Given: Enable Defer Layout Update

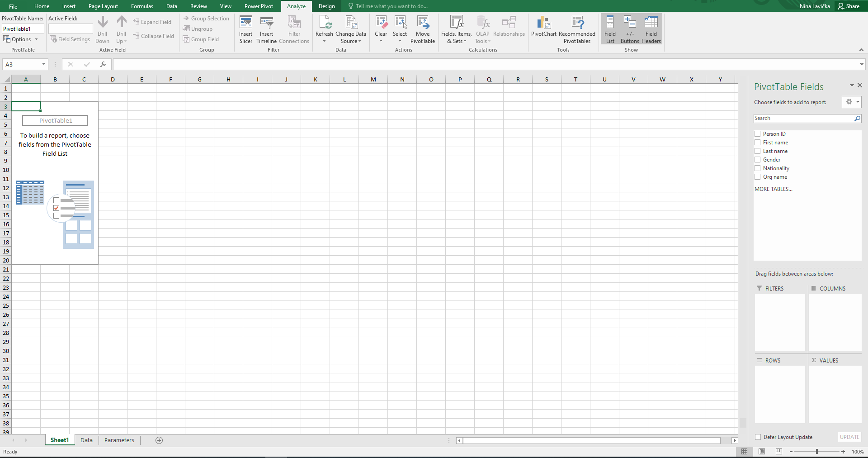Looking at the screenshot, I should click(x=758, y=437).
